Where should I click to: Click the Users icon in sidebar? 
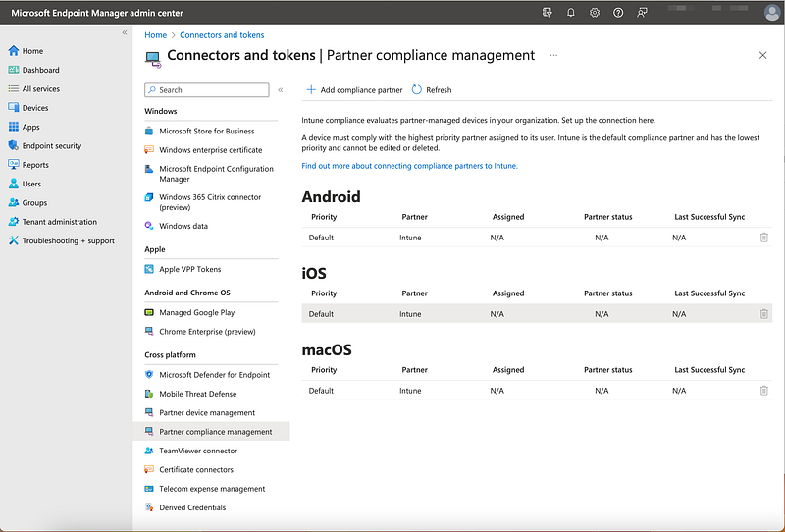click(x=14, y=184)
